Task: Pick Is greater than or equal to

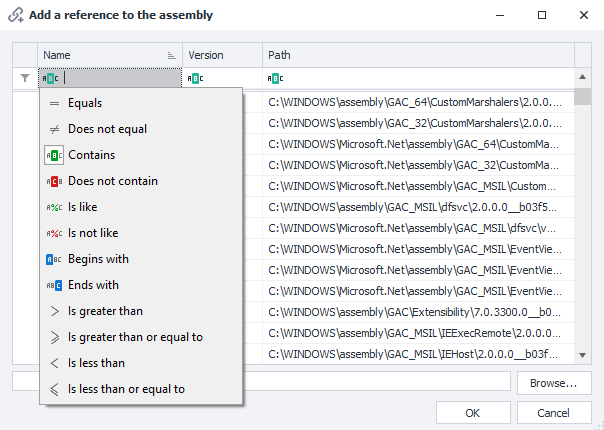Action: (x=135, y=337)
